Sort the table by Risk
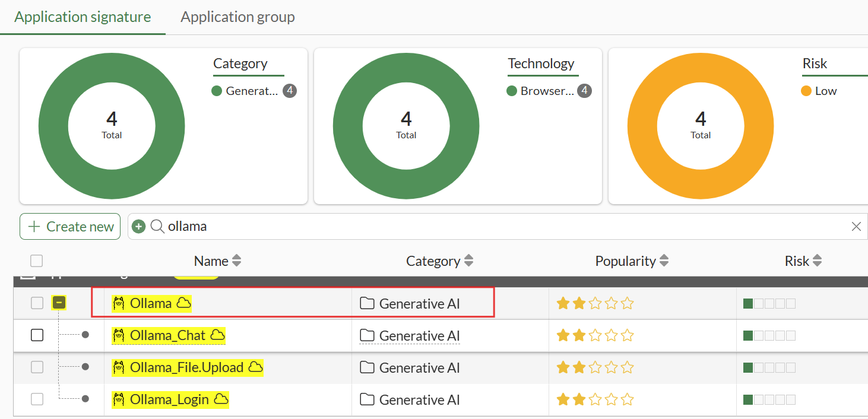This screenshot has height=419, width=868. [x=803, y=261]
